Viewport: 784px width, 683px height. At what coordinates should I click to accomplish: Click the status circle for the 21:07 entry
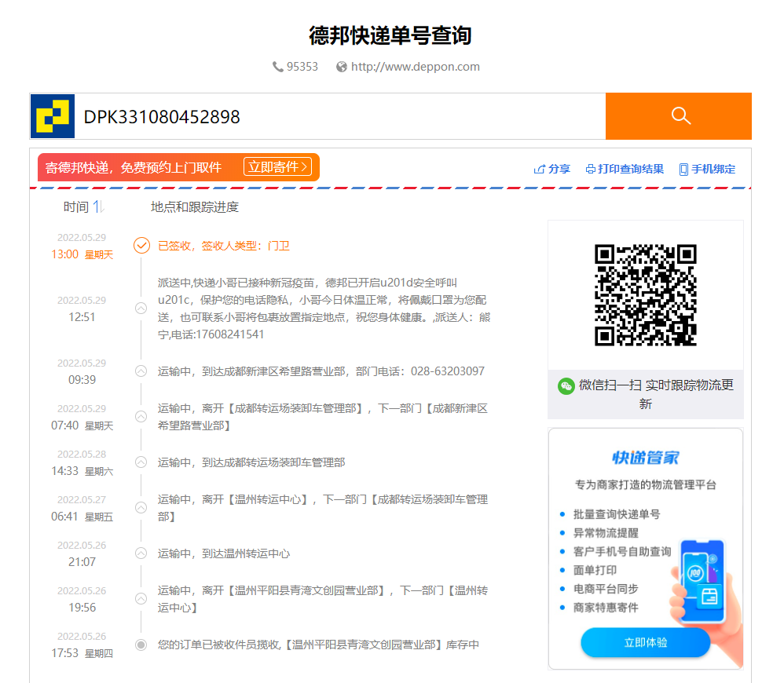point(141,553)
